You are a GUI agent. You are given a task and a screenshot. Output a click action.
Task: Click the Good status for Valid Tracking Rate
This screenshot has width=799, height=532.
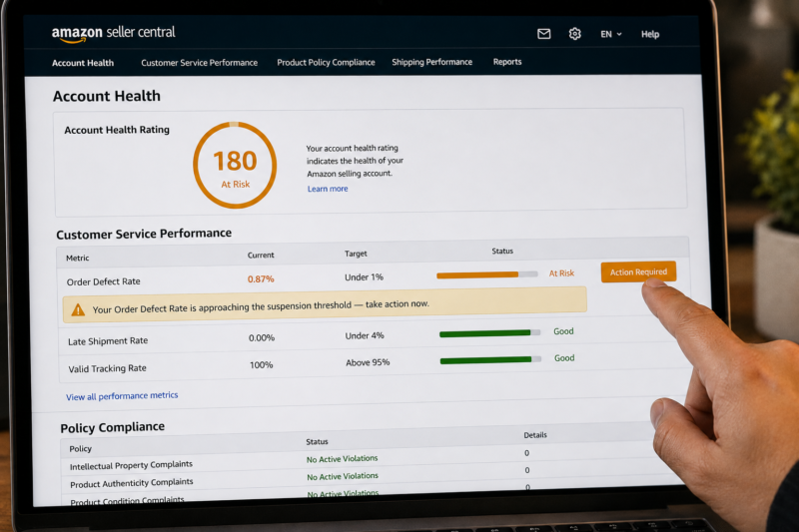click(564, 358)
